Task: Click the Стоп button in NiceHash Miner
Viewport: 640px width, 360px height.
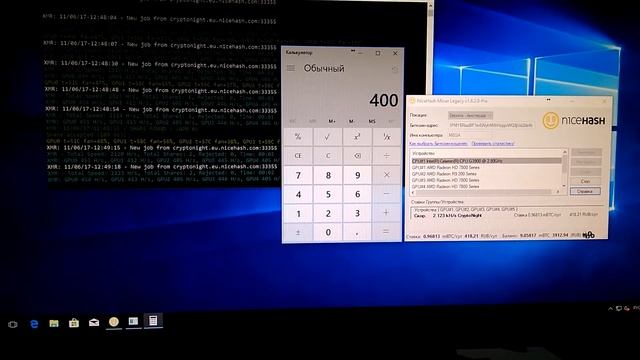Action: click(585, 181)
